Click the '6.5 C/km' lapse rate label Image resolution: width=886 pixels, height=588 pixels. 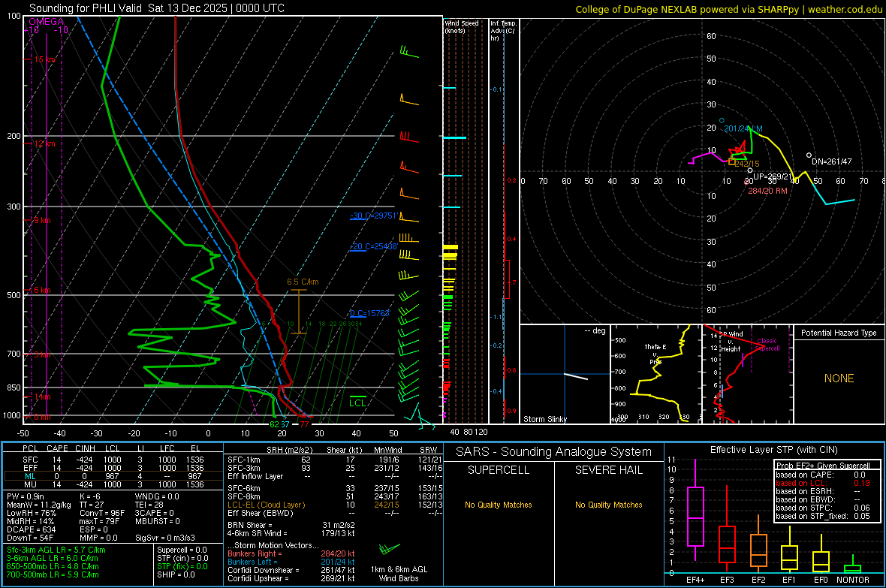(x=303, y=282)
